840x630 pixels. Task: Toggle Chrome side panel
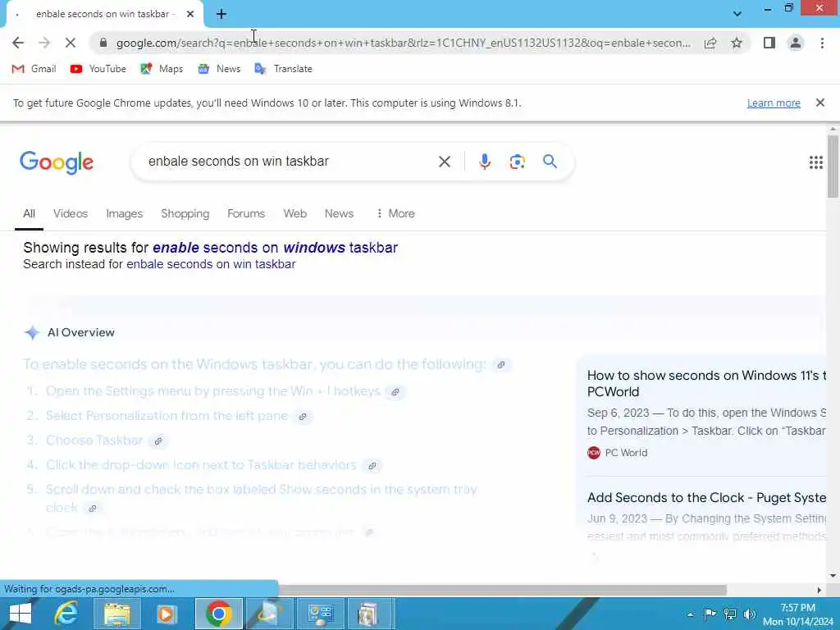(x=769, y=43)
